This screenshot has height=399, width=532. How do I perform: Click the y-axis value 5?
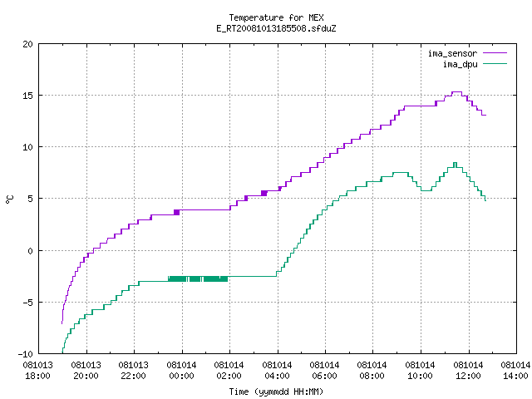pyautogui.click(x=30, y=199)
